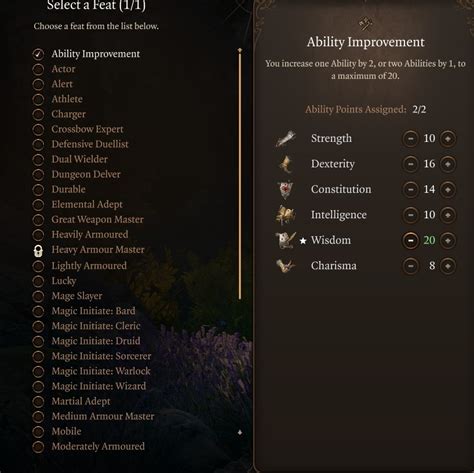This screenshot has width=474, height=473.
Task: Choose the Mobile feat radio button
Action: tap(38, 432)
